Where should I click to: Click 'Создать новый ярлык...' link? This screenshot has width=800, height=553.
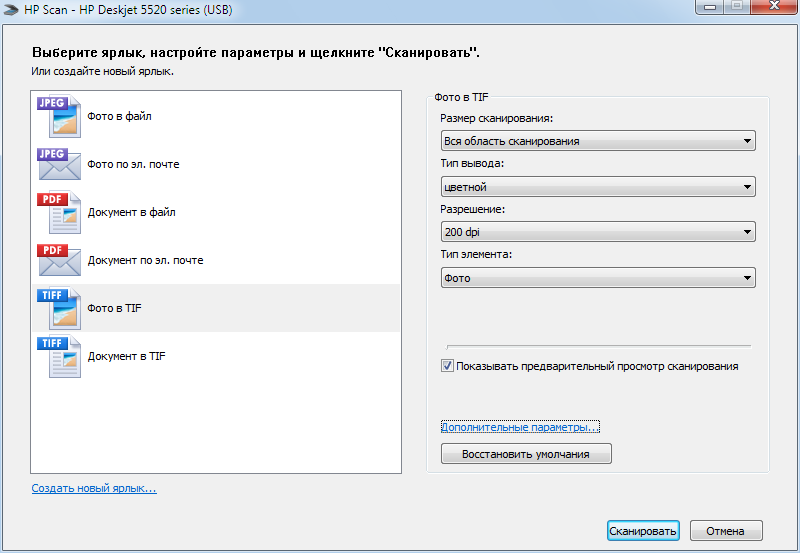pos(94,488)
